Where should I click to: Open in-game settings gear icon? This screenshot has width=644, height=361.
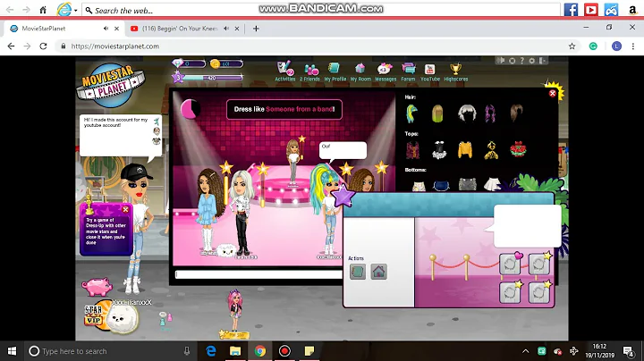(532, 60)
